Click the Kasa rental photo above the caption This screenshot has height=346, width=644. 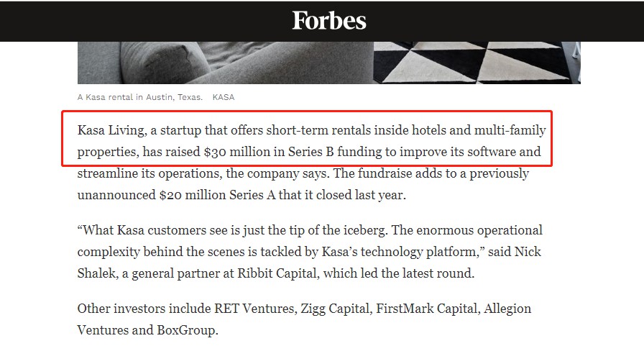click(328, 63)
